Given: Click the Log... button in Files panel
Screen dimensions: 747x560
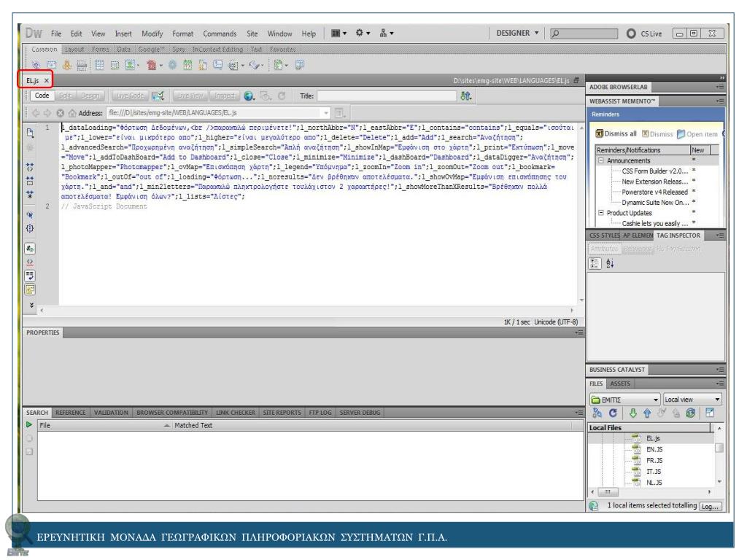Looking at the screenshot, I should click(710, 506).
